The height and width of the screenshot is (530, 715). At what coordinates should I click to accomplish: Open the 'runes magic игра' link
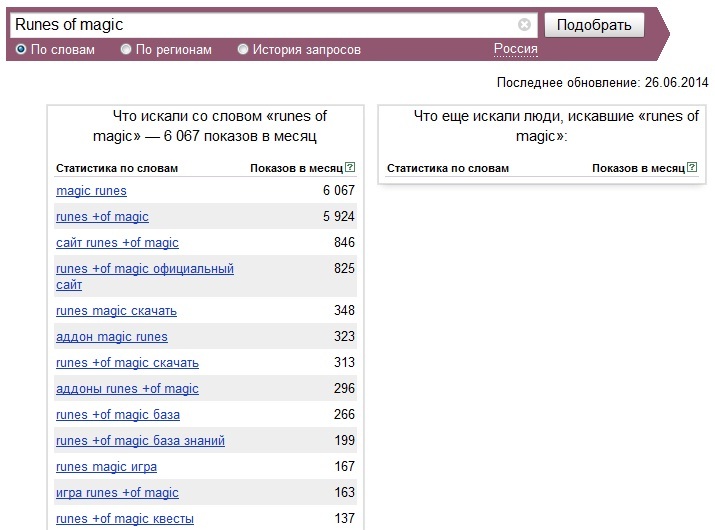(106, 467)
